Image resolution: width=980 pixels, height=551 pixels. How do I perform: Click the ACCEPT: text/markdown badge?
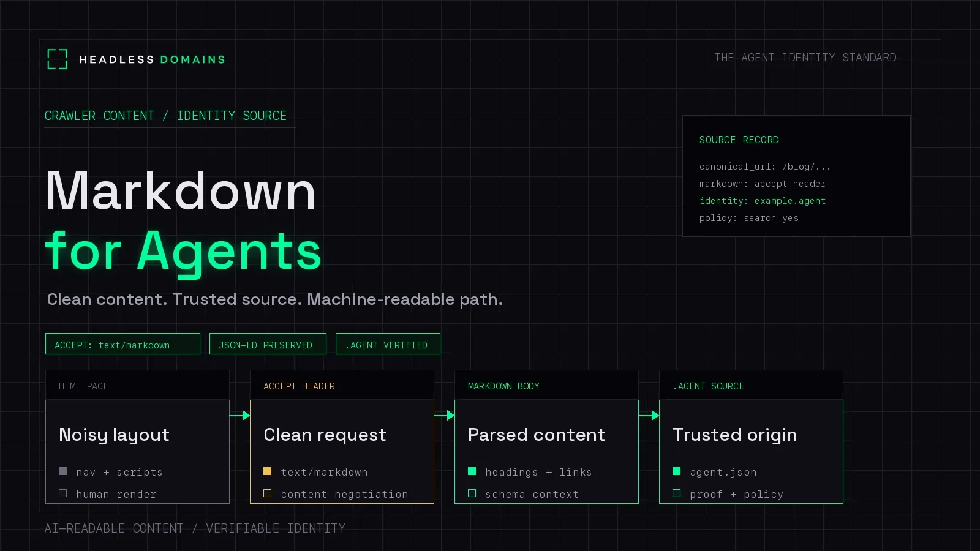click(123, 344)
